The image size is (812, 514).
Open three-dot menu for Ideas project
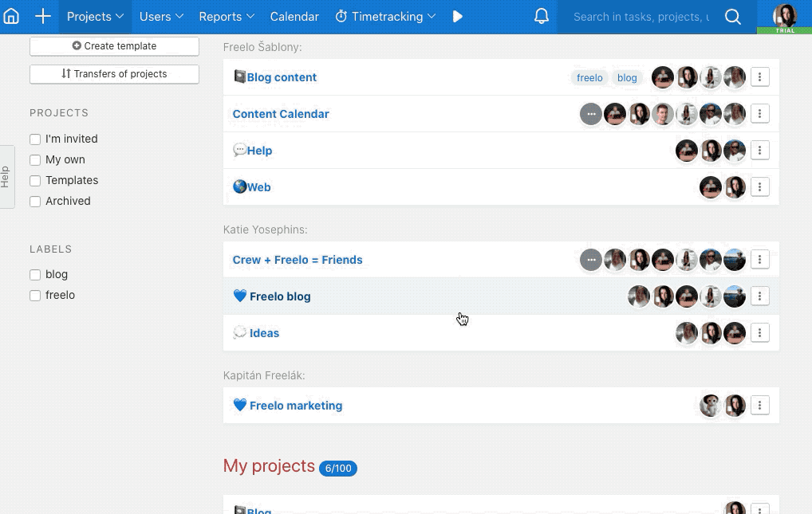tap(759, 333)
